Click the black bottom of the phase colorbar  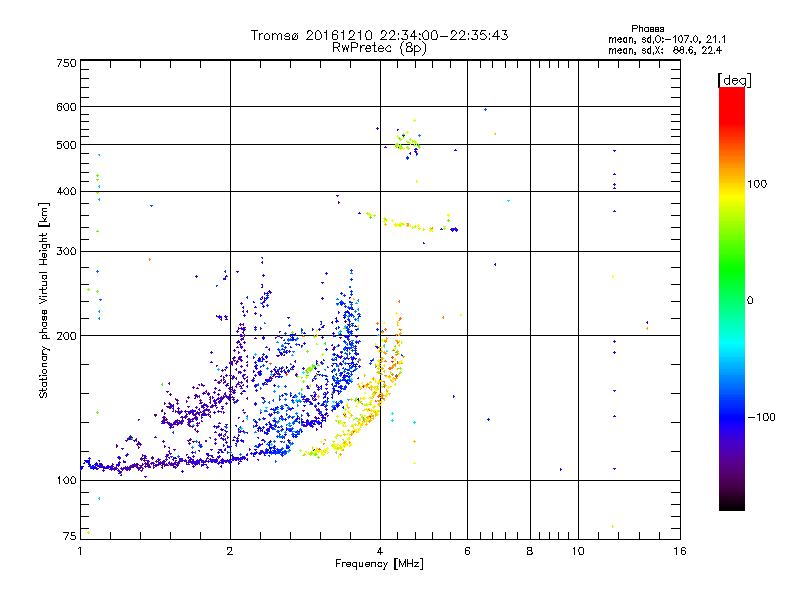[x=732, y=503]
